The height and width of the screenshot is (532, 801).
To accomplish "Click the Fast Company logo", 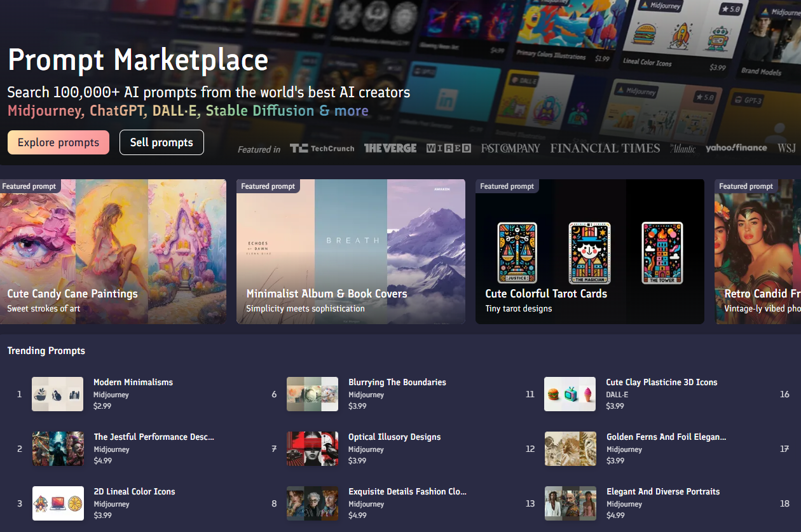I will (510, 148).
